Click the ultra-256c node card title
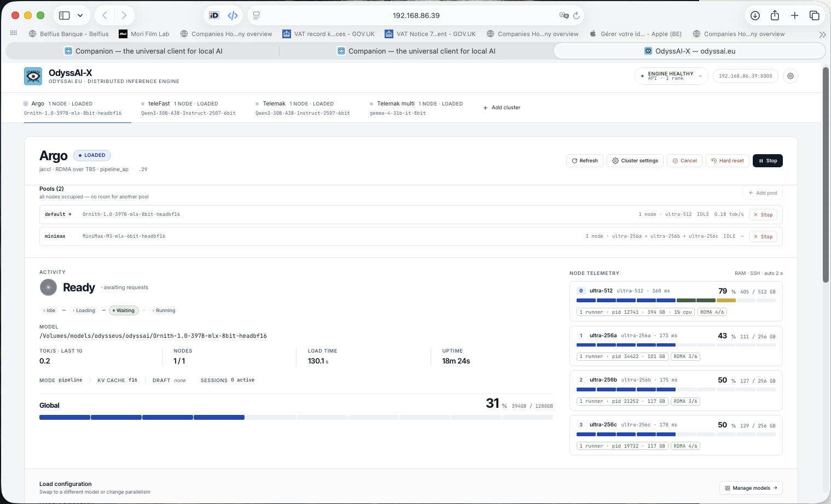The height and width of the screenshot is (504, 831). (x=603, y=425)
